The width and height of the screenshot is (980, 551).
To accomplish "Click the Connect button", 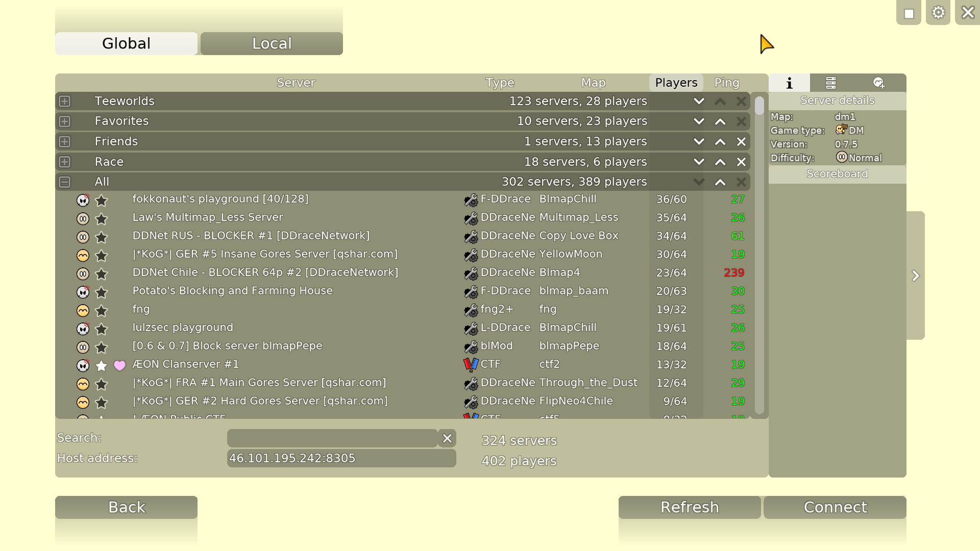I will click(x=835, y=507).
